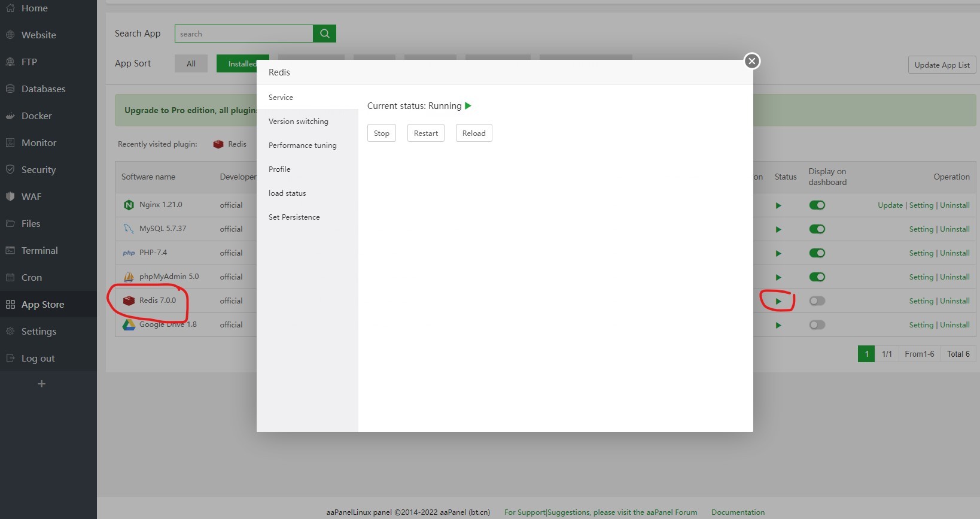Open the aaPanel Forum support link
980x519 pixels.
601,512
